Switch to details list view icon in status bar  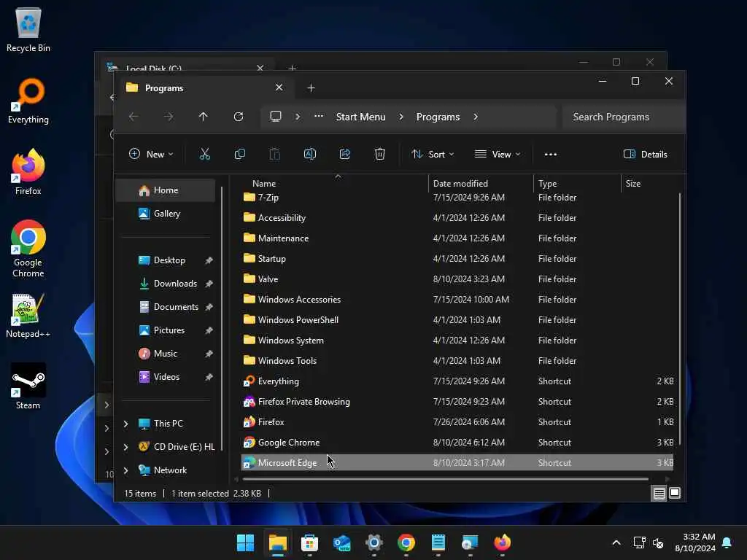click(x=659, y=494)
